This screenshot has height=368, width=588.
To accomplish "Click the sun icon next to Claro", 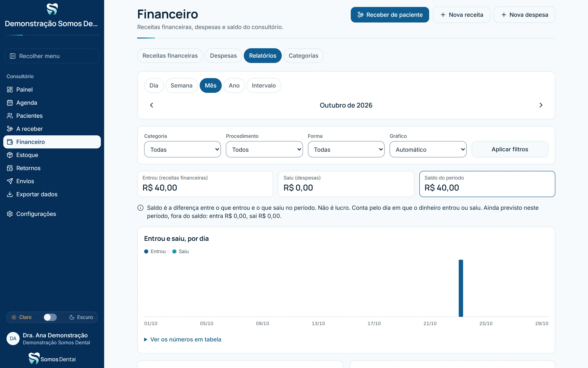I will [x=14, y=317].
